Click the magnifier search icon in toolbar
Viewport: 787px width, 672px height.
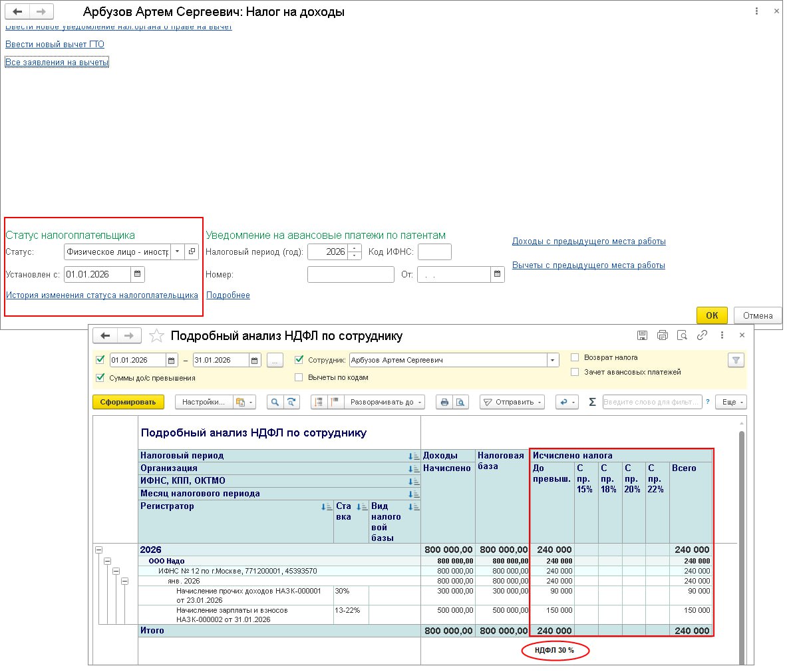pos(275,402)
